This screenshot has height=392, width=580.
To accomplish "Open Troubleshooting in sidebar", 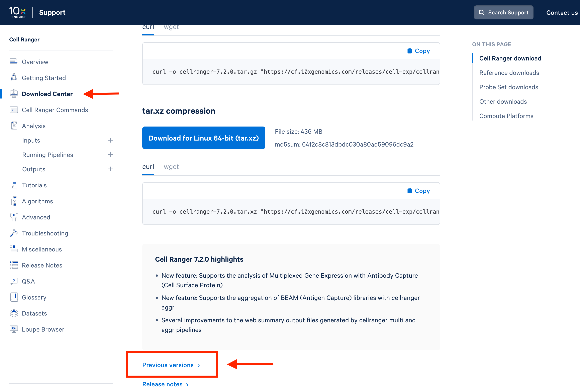I will point(45,233).
